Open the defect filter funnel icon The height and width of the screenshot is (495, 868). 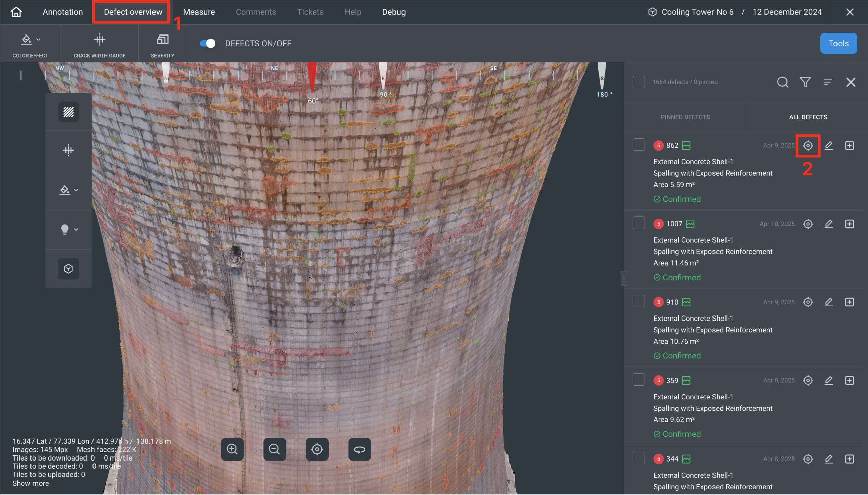805,82
